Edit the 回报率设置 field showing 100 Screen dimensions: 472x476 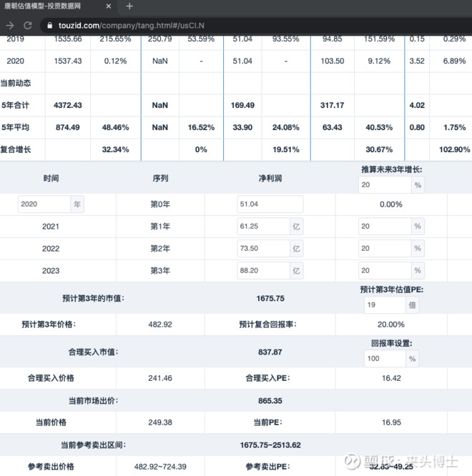385,359
